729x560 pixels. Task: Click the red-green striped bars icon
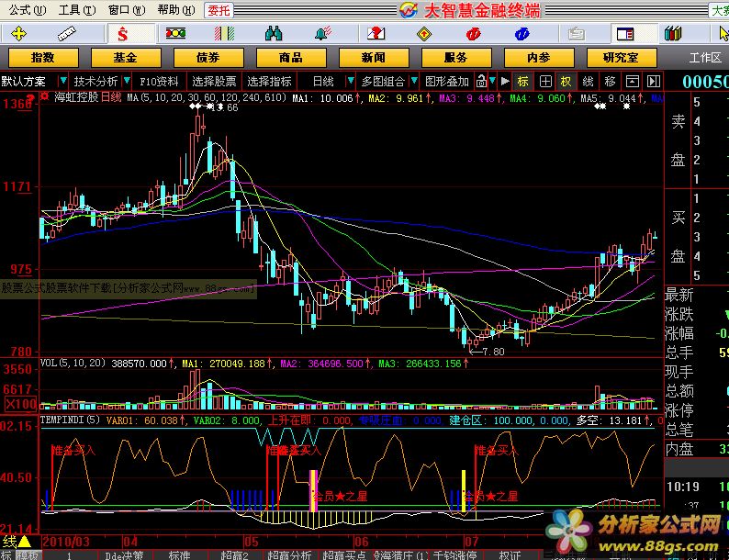pos(225,33)
